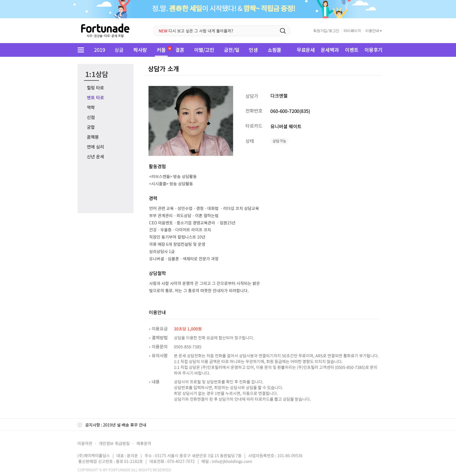Open the 2019 menu
This screenshot has width=456, height=476.
click(100, 50)
